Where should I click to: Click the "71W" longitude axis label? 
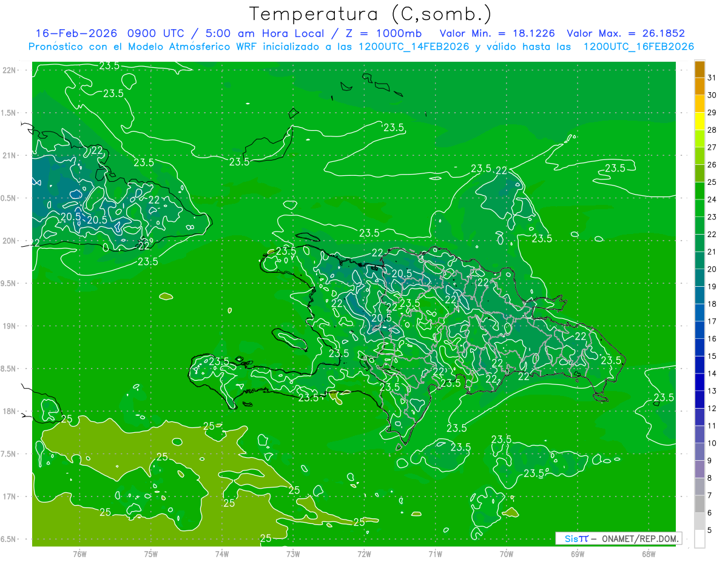(435, 554)
